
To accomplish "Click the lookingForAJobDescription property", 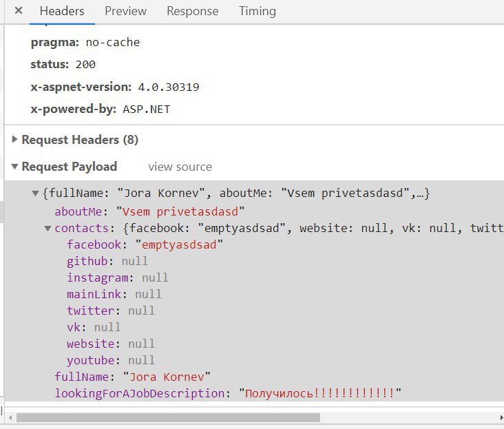I will coord(140,393).
